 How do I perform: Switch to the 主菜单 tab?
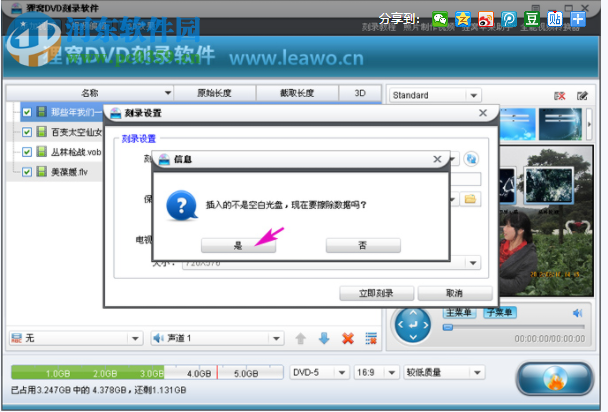(459, 312)
